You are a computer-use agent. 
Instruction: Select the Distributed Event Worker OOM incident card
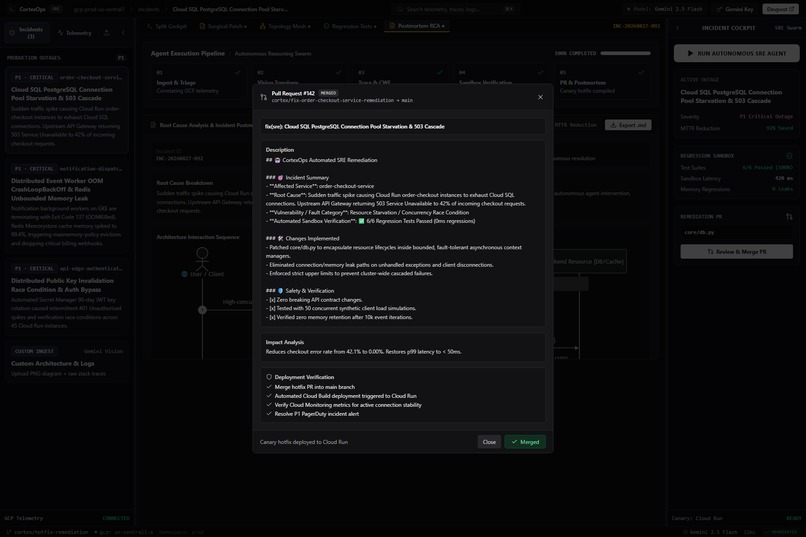[x=66, y=206]
